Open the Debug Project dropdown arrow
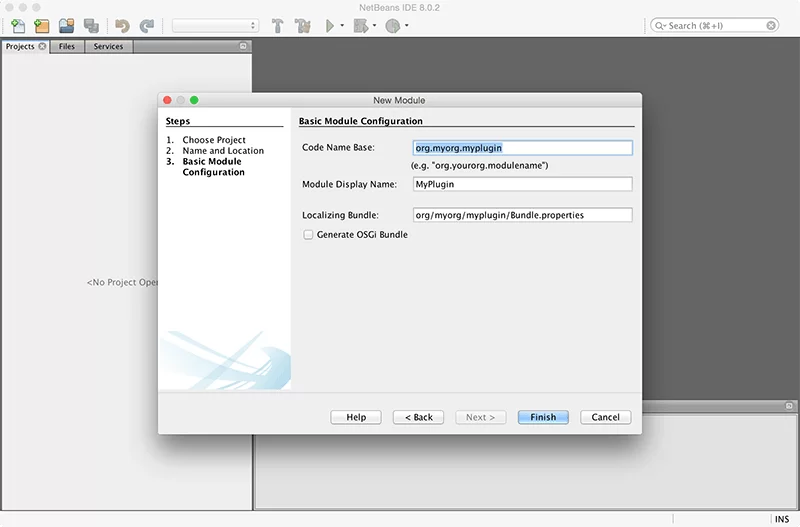Viewport: 800px width, 527px height. point(374,26)
